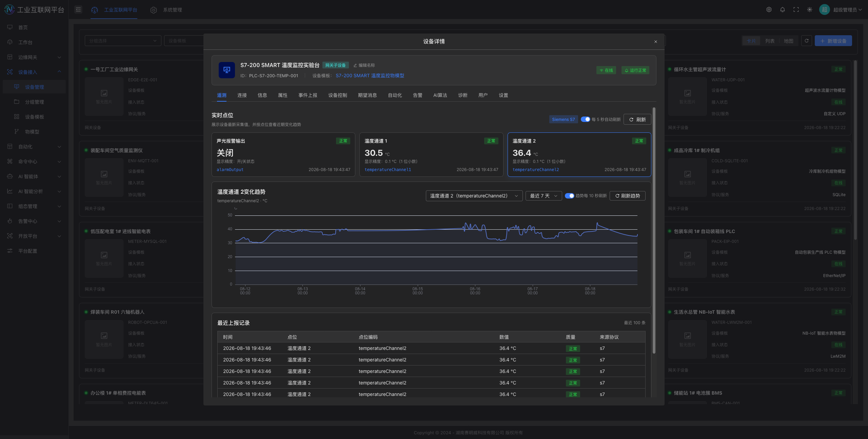The height and width of the screenshot is (439, 868).
Task: Open the 超级管理员 user dropdown
Action: pyautogui.click(x=847, y=10)
